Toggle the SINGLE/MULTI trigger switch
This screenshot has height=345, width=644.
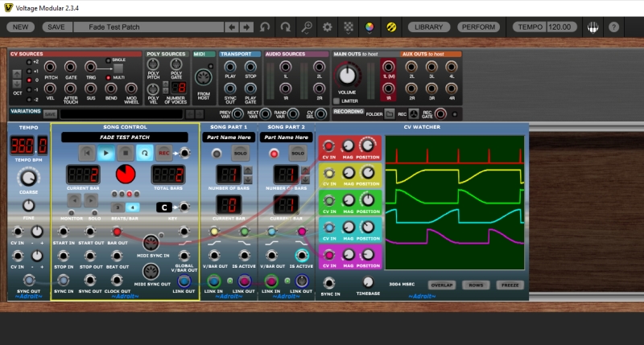click(118, 68)
